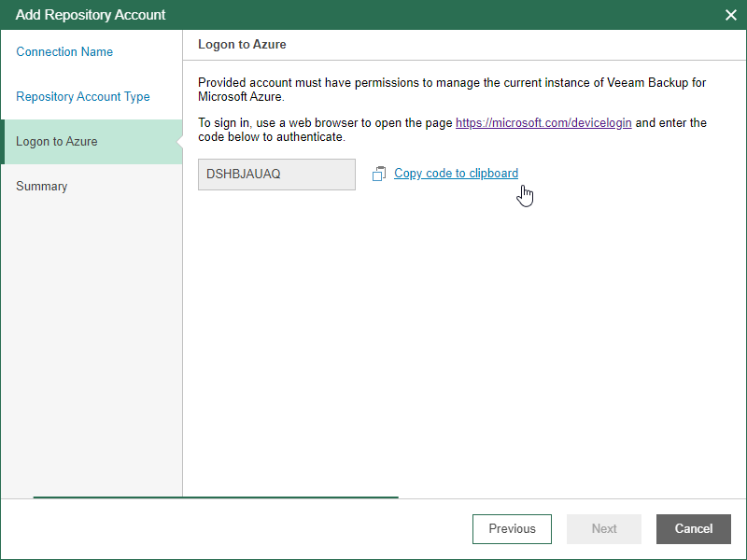Image resolution: width=747 pixels, height=560 pixels.
Task: Open the Repository Account Type step
Action: point(83,97)
